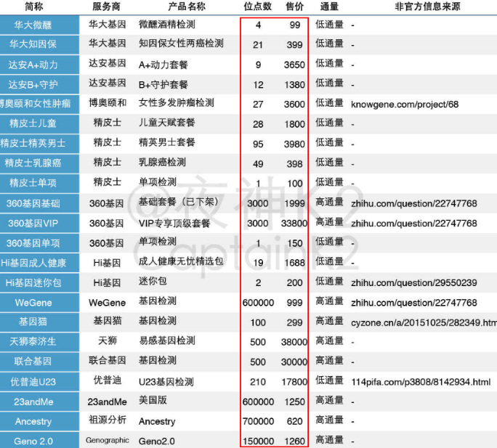Click zhihu.com/question/29550239 source
The height and width of the screenshot is (448, 497).
(414, 282)
